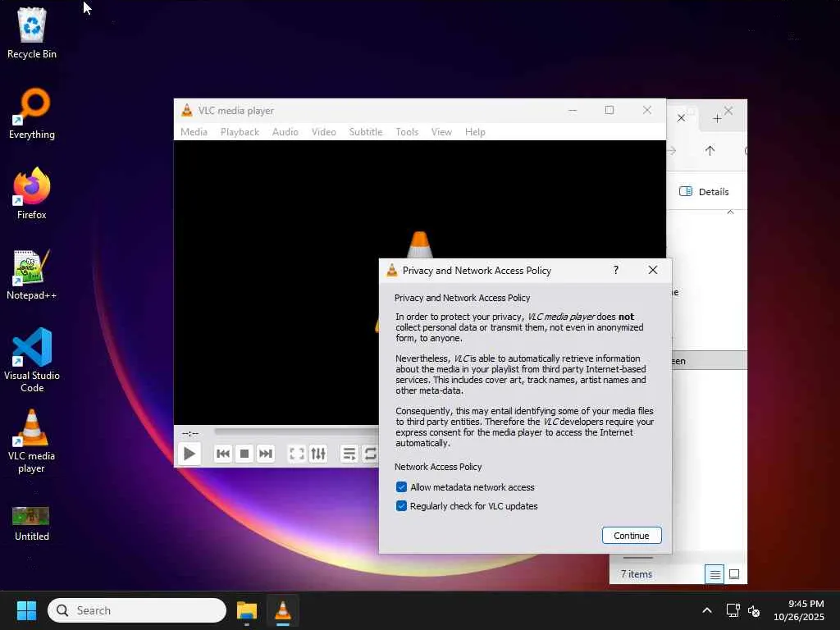
Task: Open the Tools menu in VLC
Action: 407,132
